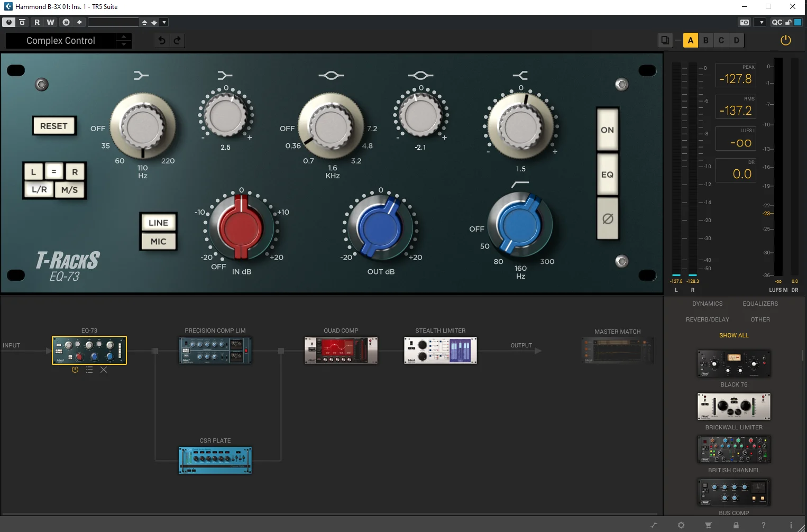The image size is (807, 532).
Task: Toggle the yellow plugin power icon
Action: [786, 40]
